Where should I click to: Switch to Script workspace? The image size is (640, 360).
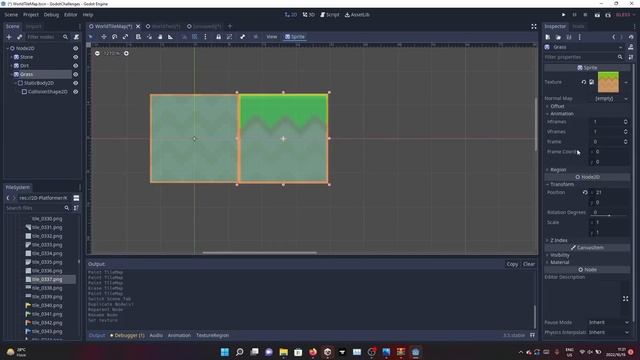pos(330,15)
